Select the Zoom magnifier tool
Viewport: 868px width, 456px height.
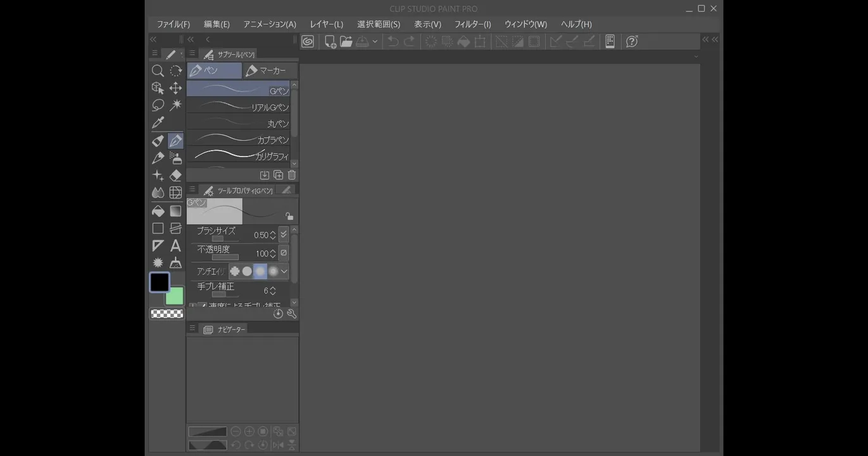point(158,71)
